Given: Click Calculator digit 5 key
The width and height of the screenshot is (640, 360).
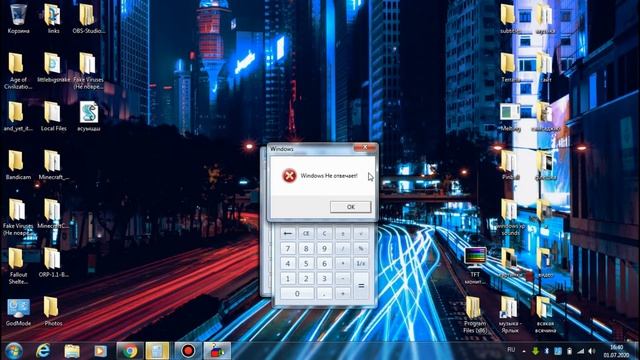Looking at the screenshot, I should (x=306, y=264).
